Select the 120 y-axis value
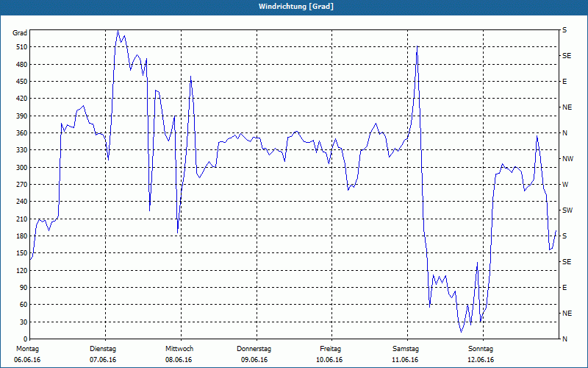588x368 pixels. pyautogui.click(x=22, y=270)
